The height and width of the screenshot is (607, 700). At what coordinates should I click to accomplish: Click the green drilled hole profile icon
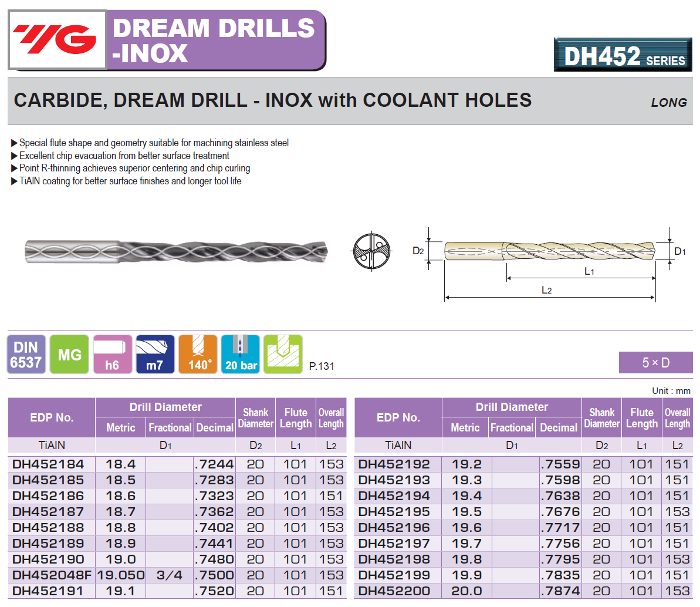click(283, 355)
